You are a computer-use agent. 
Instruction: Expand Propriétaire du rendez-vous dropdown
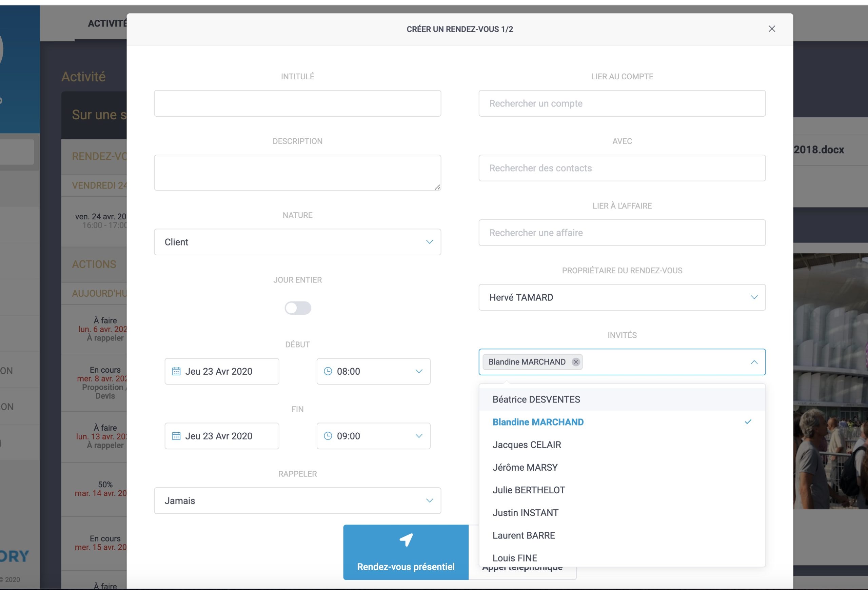click(x=622, y=297)
